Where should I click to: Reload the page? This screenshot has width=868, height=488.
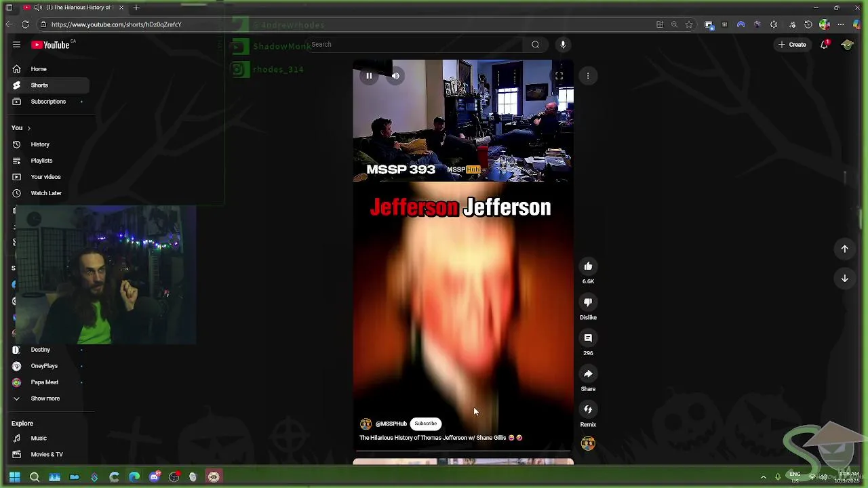click(25, 24)
